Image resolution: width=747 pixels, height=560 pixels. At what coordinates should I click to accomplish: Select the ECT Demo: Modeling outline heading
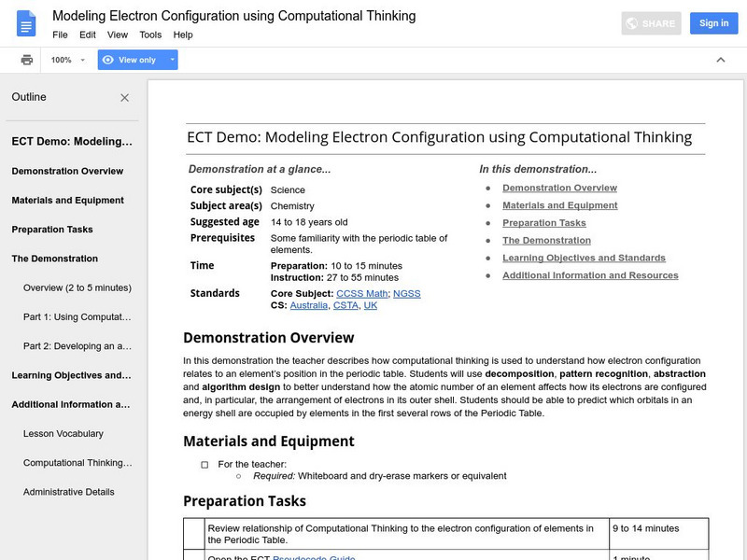72,142
